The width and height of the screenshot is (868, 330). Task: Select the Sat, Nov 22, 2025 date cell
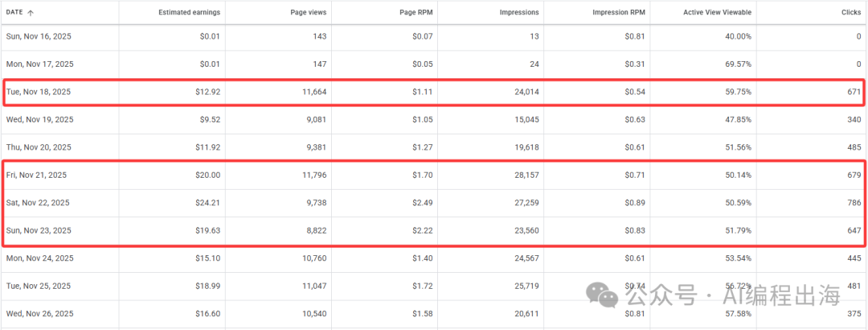[38, 203]
